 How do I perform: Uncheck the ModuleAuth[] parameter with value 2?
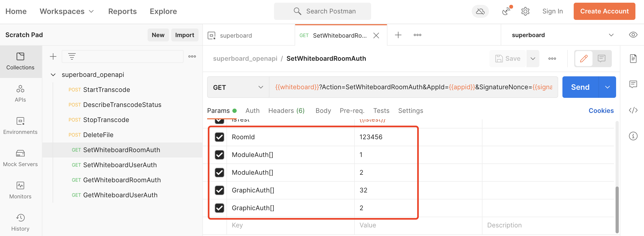219,173
